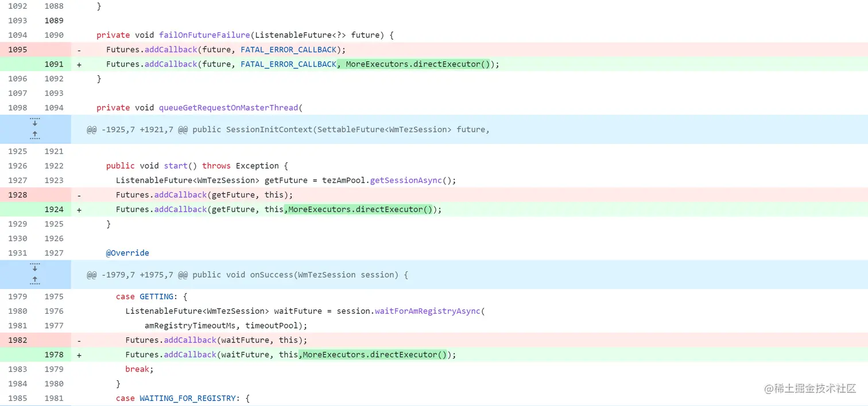Select old line number 1931
This screenshot has height=406, width=868.
pyautogui.click(x=18, y=253)
